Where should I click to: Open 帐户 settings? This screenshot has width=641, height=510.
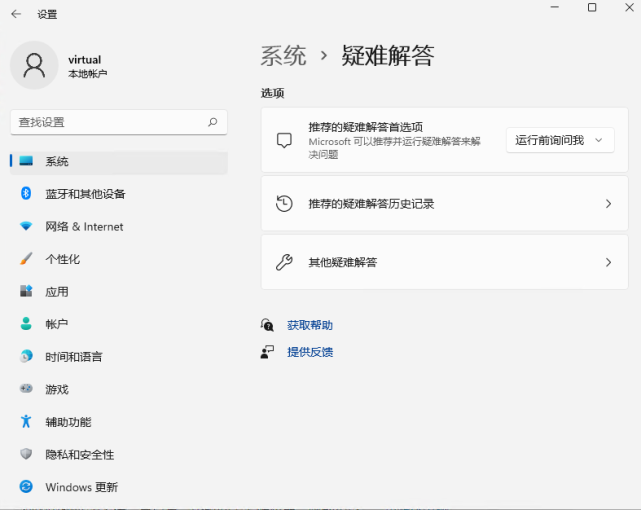click(x=119, y=324)
